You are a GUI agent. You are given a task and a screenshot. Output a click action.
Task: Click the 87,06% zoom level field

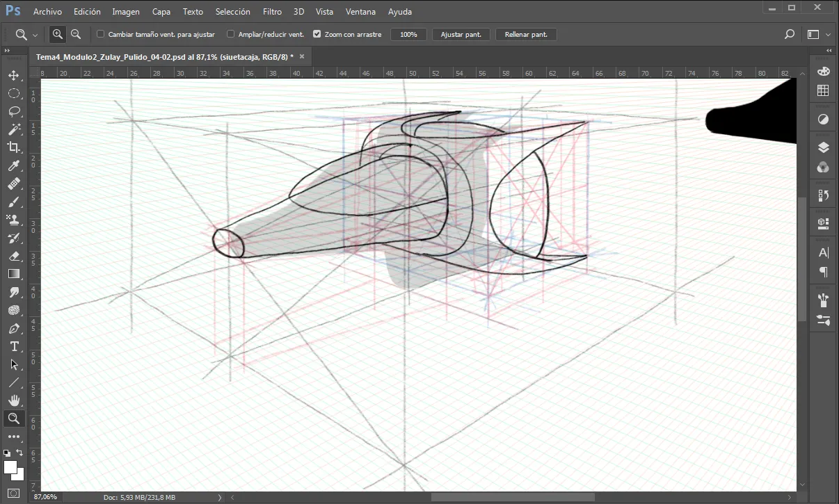(47, 498)
